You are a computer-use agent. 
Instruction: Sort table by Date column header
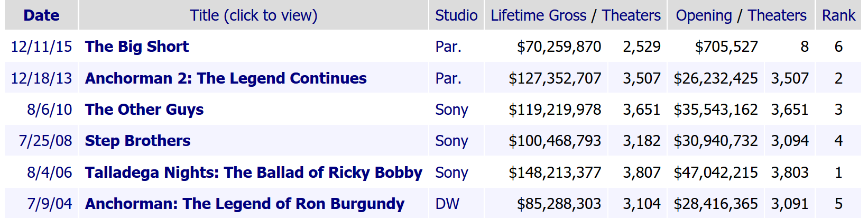click(41, 15)
